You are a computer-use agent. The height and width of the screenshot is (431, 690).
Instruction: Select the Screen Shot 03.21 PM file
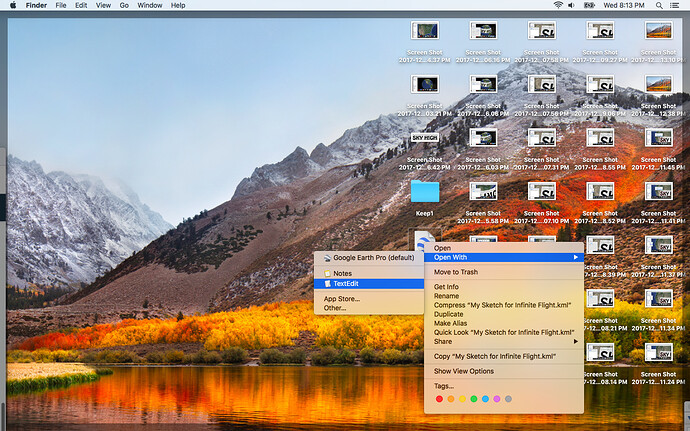(425, 84)
